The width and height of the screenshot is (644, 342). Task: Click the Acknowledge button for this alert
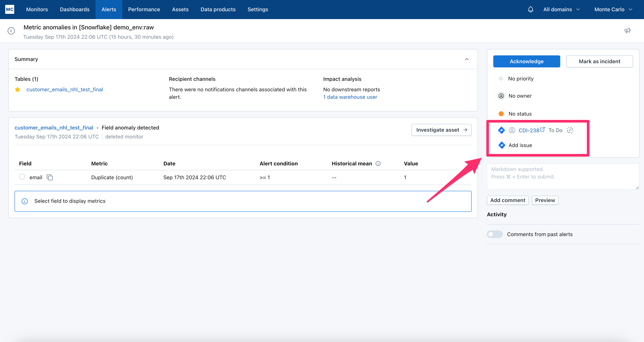point(527,61)
